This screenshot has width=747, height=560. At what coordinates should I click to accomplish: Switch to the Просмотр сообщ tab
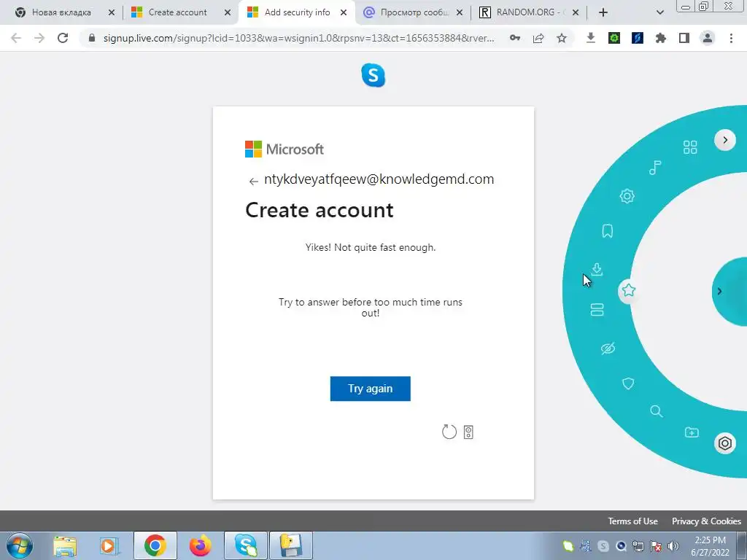click(x=414, y=12)
